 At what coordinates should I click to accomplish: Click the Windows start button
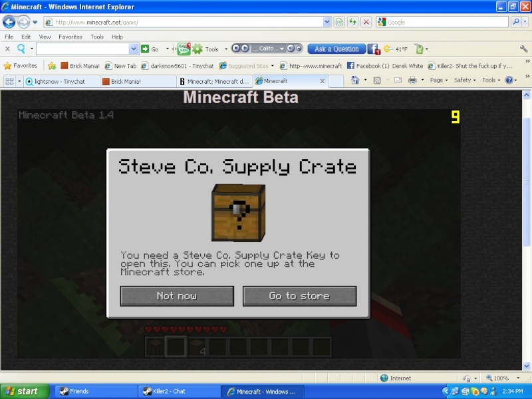coord(25,392)
